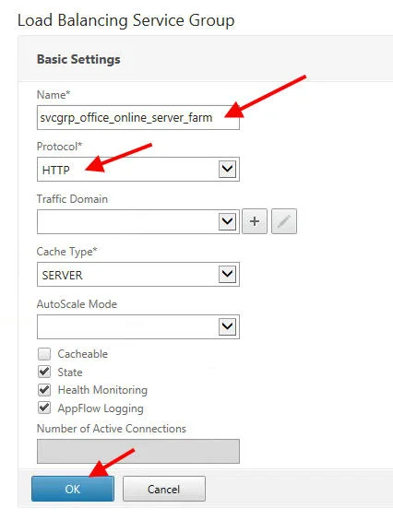Click the pencil edit icon beside Traffic Domain
Screen dimensions: 393x532
(284, 221)
